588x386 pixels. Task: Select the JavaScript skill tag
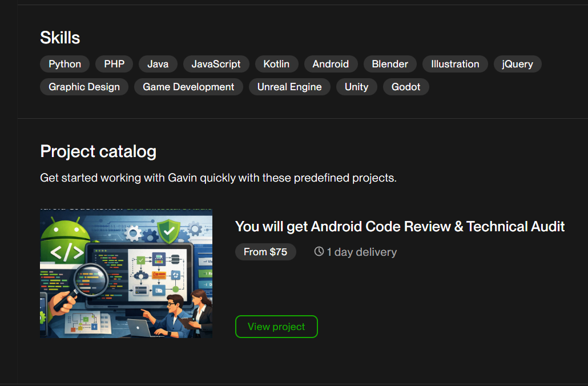click(216, 64)
